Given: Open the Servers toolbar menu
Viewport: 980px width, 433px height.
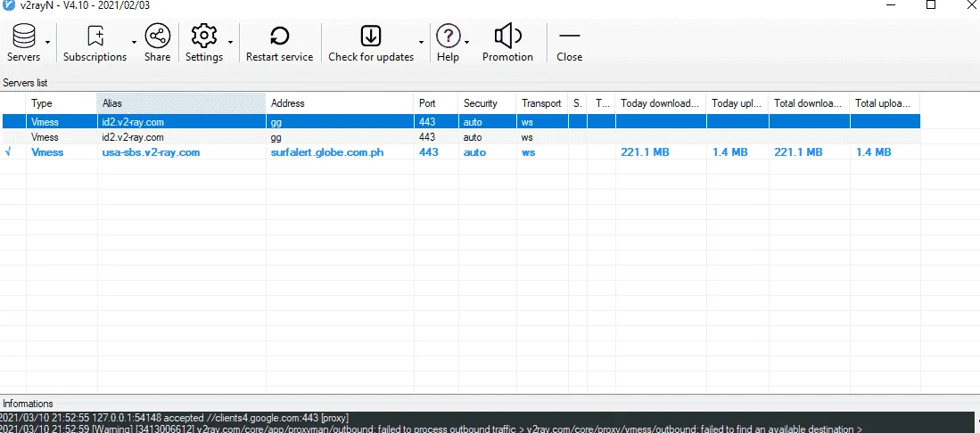Looking at the screenshot, I should click(x=24, y=43).
